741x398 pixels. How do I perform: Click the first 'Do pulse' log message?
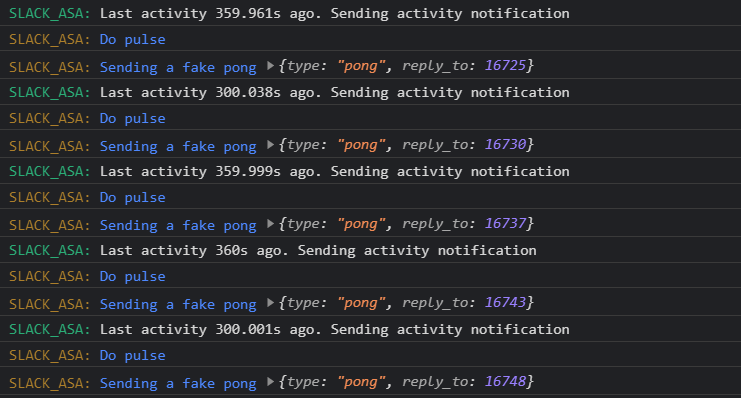[x=132, y=39]
